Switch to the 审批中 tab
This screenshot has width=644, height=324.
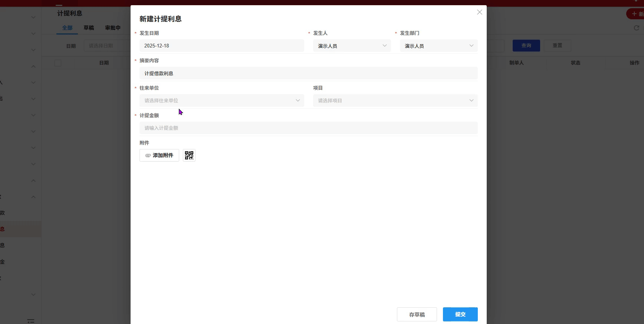coord(113,28)
